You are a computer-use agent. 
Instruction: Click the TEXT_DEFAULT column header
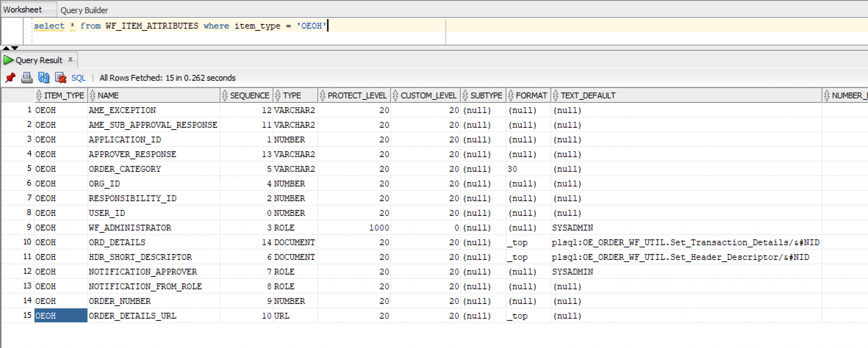click(687, 96)
